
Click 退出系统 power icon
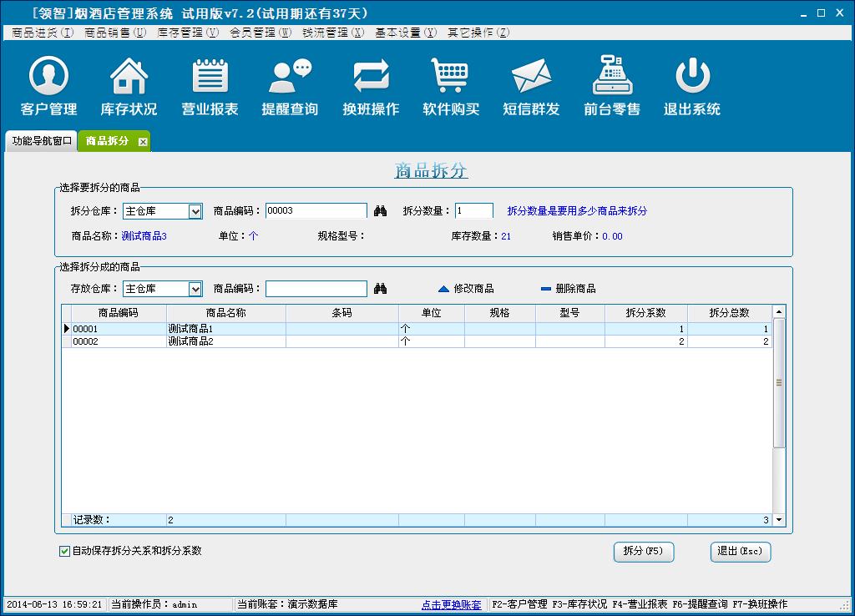(x=691, y=77)
